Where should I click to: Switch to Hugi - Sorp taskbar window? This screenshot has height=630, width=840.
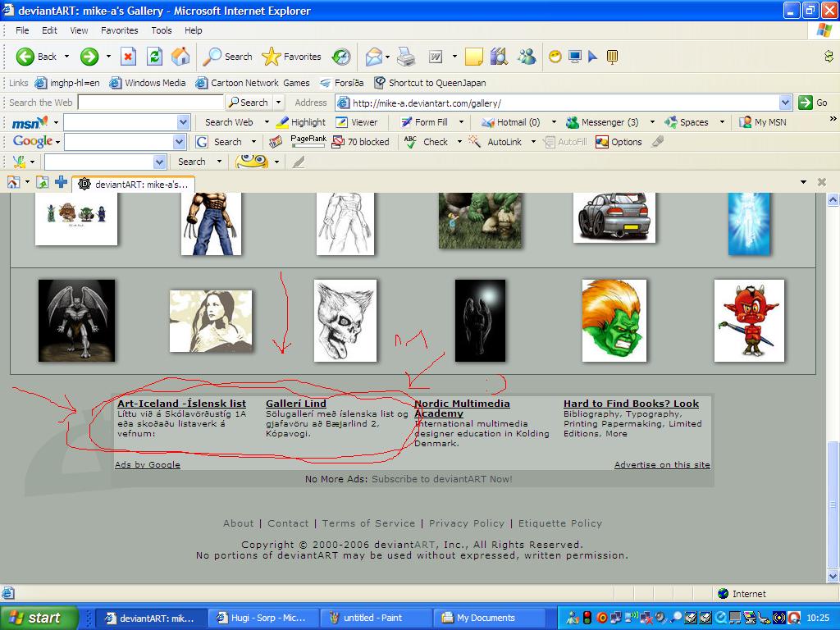[263, 618]
